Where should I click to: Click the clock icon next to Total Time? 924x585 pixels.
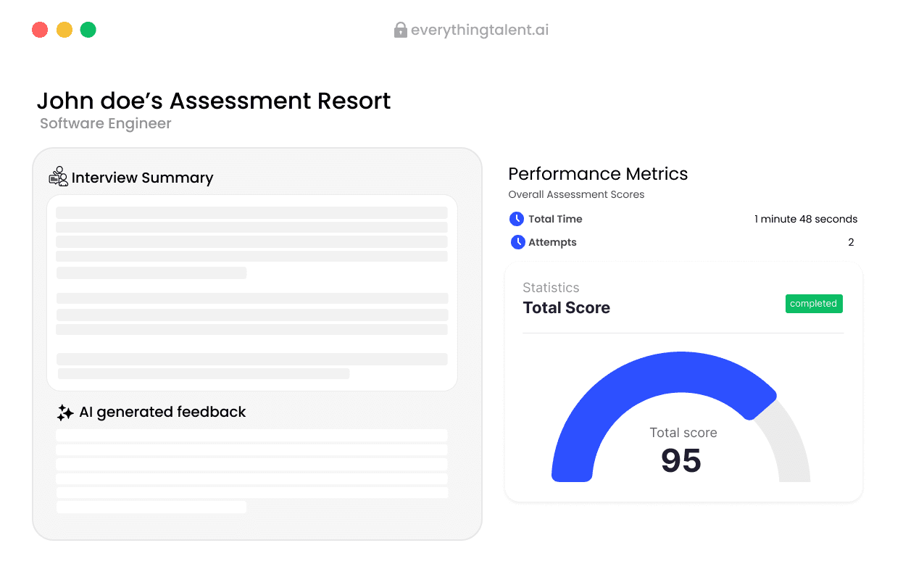[517, 219]
